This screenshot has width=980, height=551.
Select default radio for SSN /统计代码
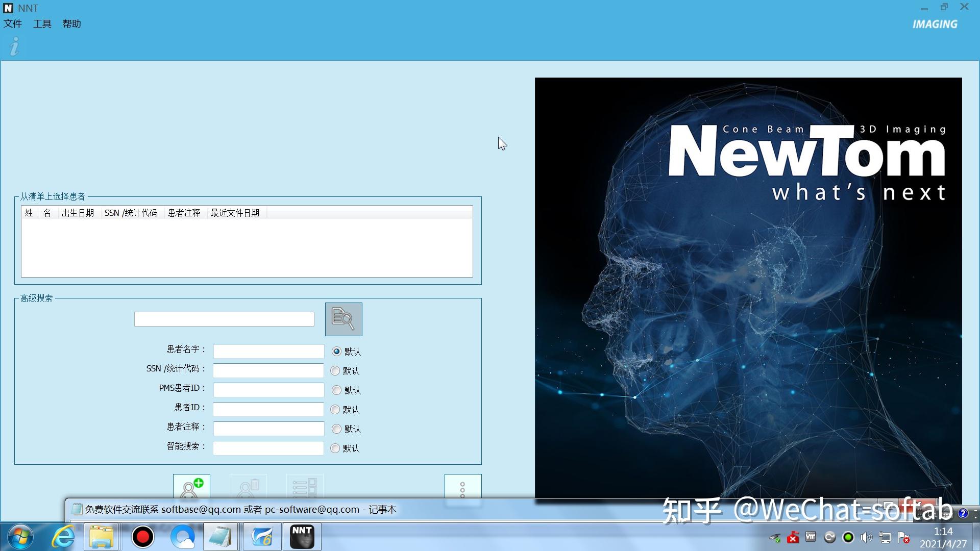click(335, 371)
